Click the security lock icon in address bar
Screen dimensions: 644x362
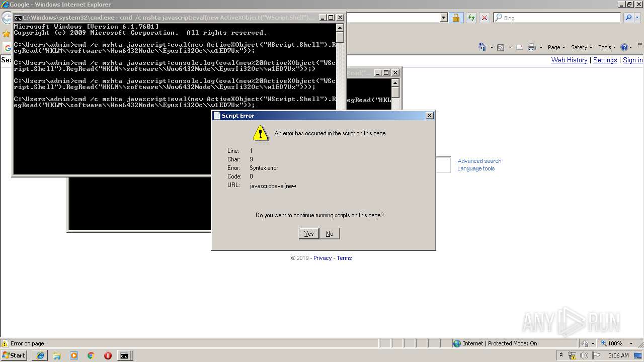tap(456, 18)
